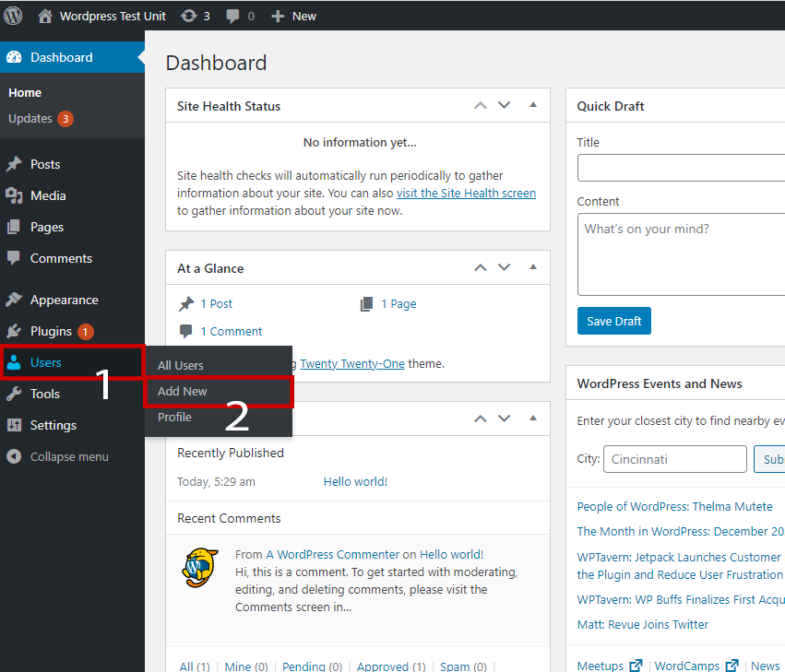Move At a Glance panel down

point(505,267)
